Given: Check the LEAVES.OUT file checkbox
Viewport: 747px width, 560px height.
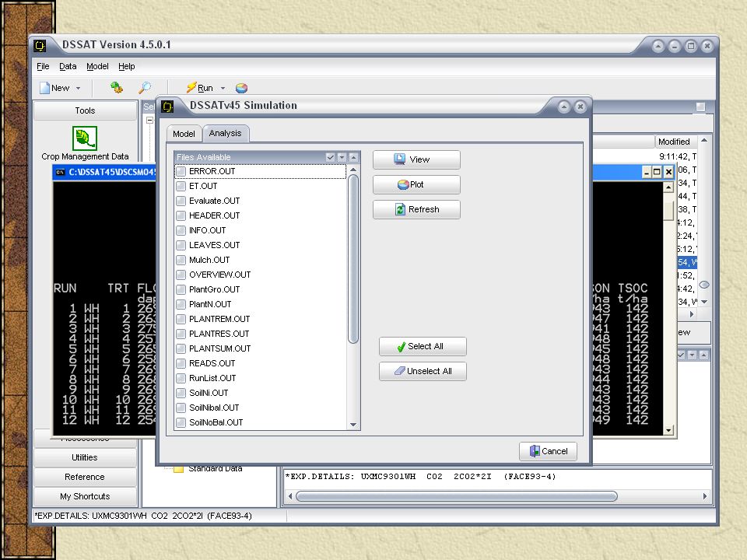Looking at the screenshot, I should pyautogui.click(x=181, y=245).
